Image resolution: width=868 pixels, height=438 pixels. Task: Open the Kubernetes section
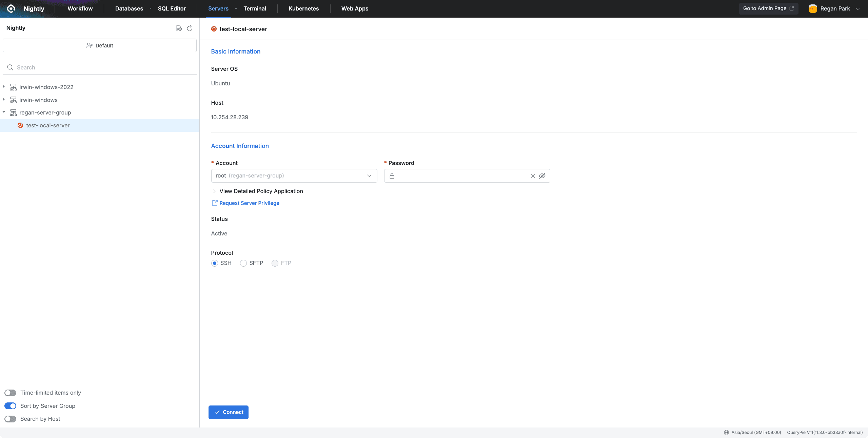click(303, 8)
